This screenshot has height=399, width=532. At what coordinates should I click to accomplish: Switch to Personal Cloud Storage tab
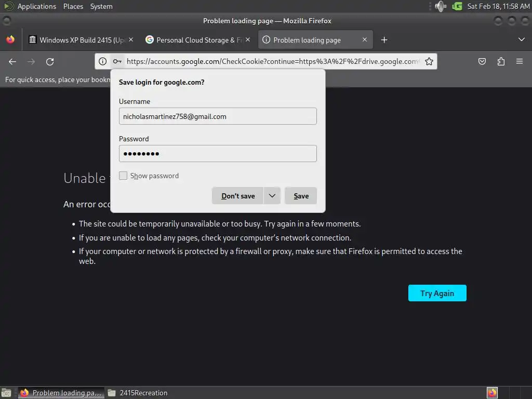[x=198, y=39]
